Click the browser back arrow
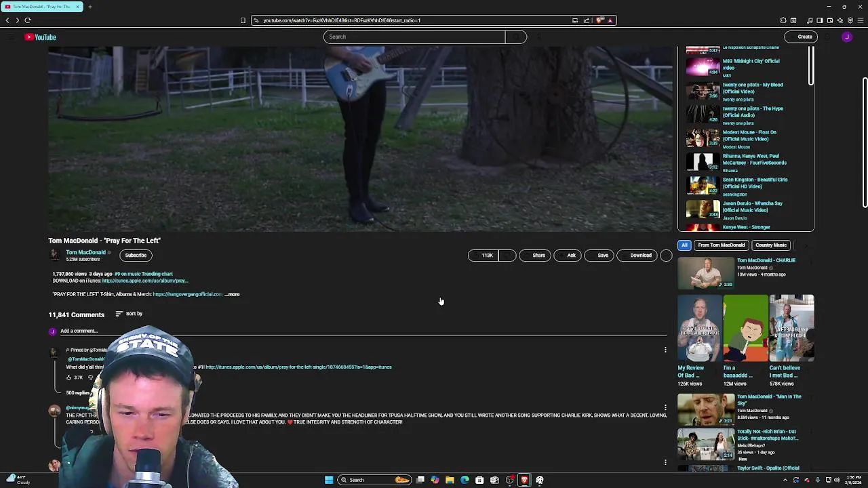This screenshot has height=488, width=868. point(7,20)
